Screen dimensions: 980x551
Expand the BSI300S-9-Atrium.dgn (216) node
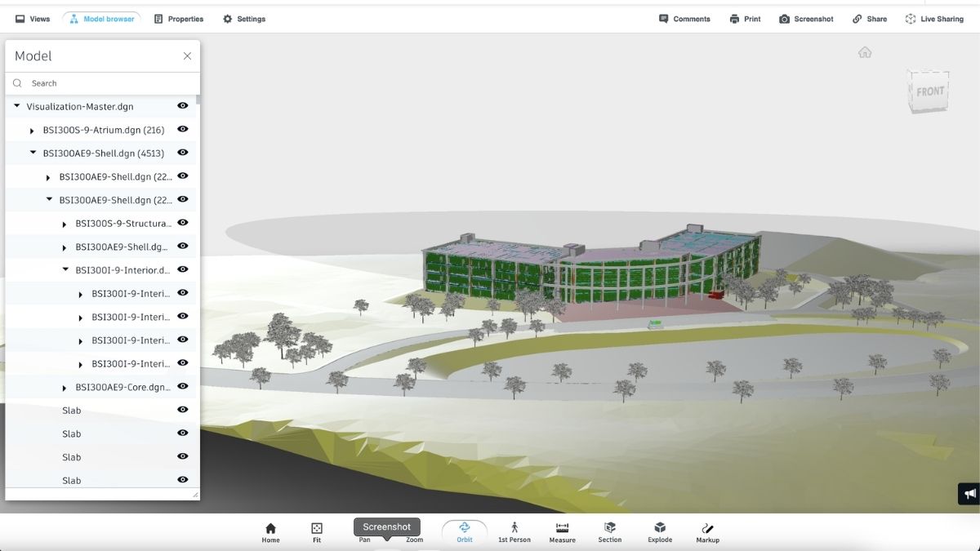click(32, 130)
